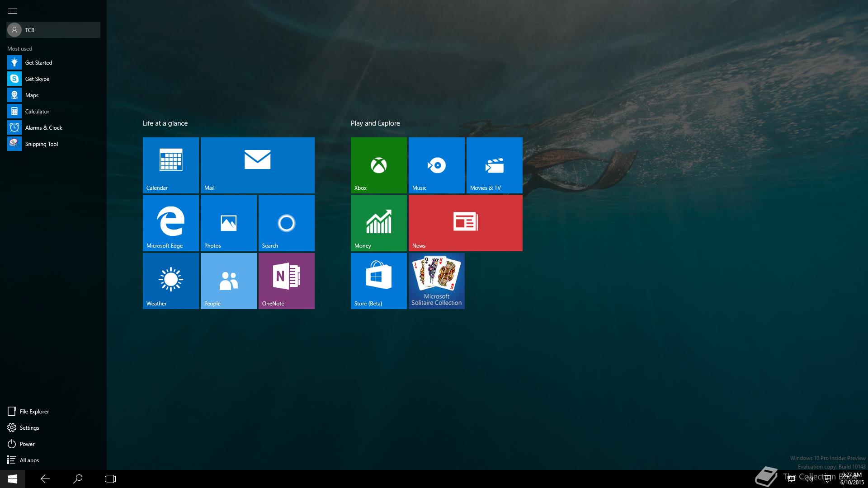The width and height of the screenshot is (868, 488).
Task: Open the Weather tile
Action: [171, 281]
